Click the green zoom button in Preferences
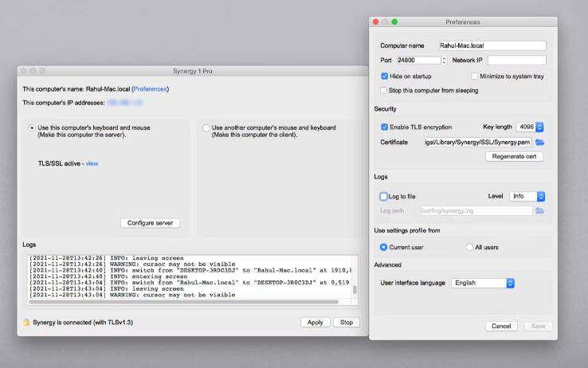This screenshot has height=368, width=588. point(394,22)
